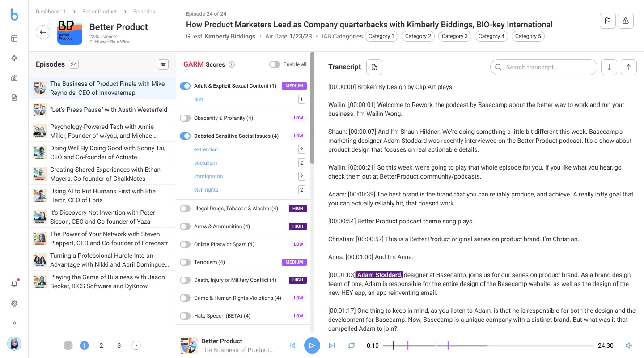
Task: Enable Obscenity & Profanity toggle
Action: (x=185, y=118)
